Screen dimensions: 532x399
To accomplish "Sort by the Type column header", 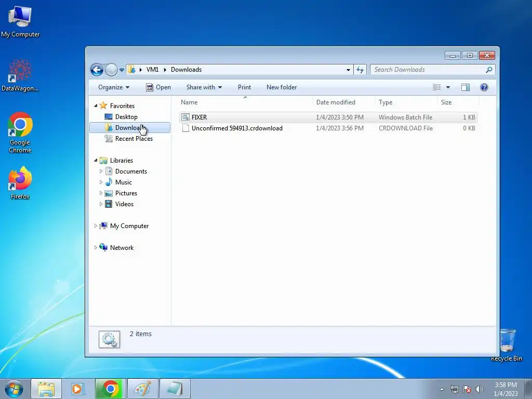I will click(x=406, y=102).
